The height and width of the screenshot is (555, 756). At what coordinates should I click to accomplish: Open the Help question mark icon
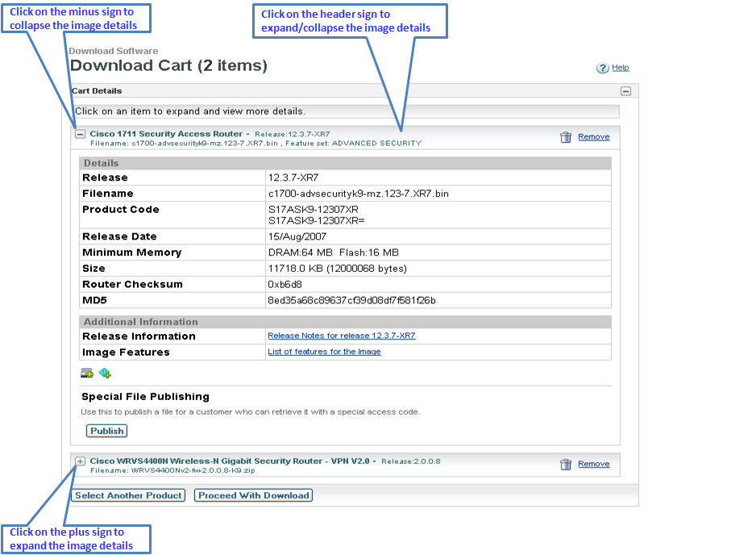tap(602, 68)
